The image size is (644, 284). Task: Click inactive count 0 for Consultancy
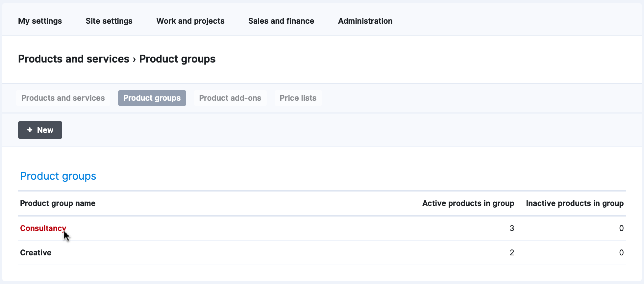click(x=621, y=228)
